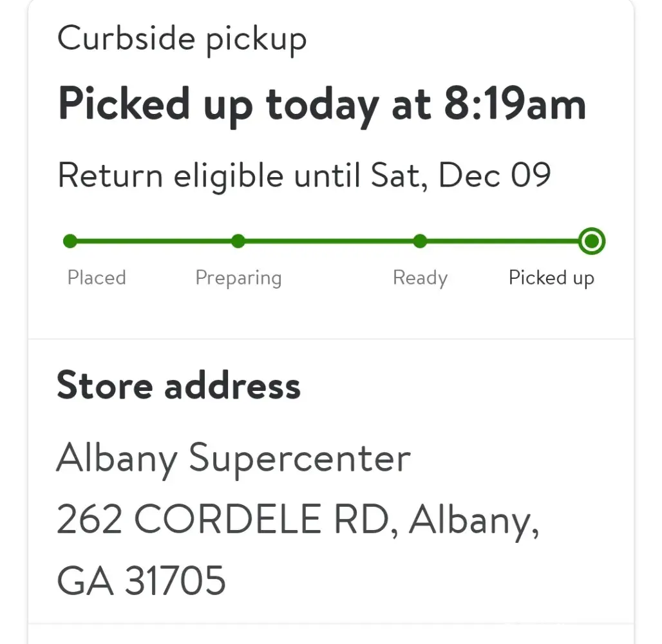Tap the Preparing step label
This screenshot has height=644, width=662.
pyautogui.click(x=238, y=278)
